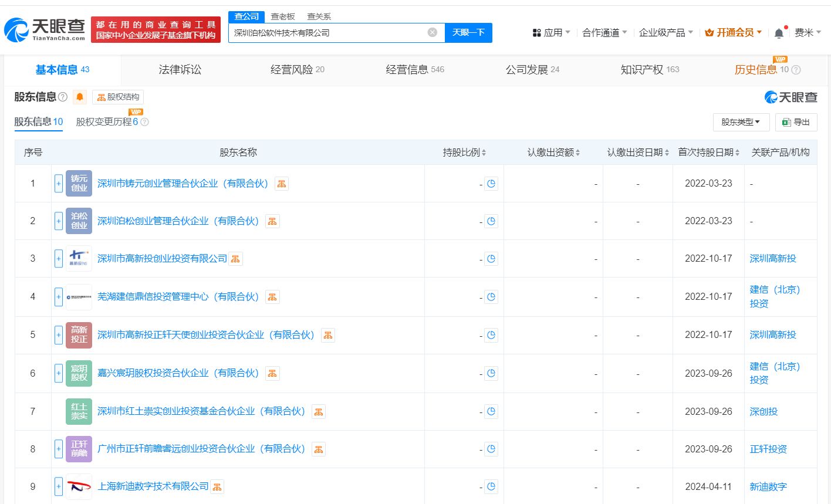Click the 股权结构 button
Image resolution: width=831 pixels, height=504 pixels.
(x=118, y=97)
